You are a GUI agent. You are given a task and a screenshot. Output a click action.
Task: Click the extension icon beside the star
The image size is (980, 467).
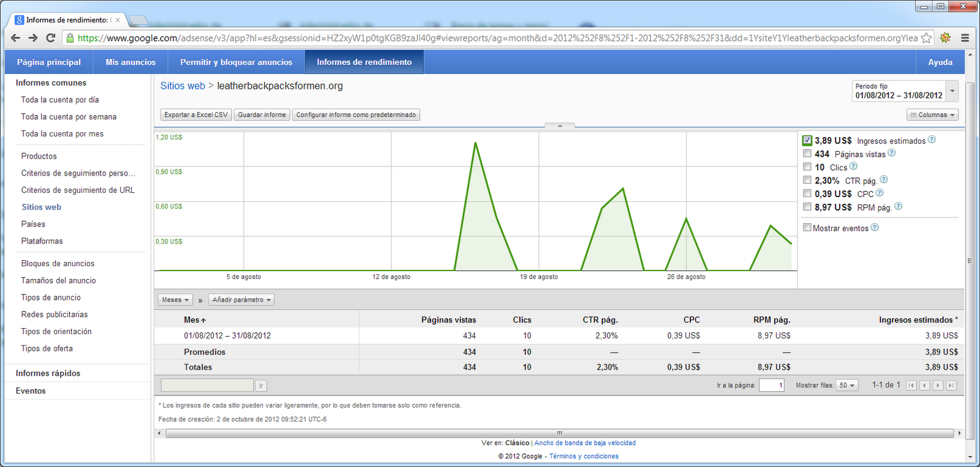946,38
